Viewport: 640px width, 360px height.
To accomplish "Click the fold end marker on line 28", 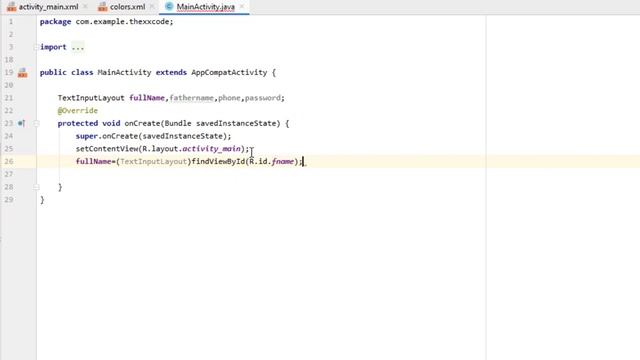I will pos(36,187).
